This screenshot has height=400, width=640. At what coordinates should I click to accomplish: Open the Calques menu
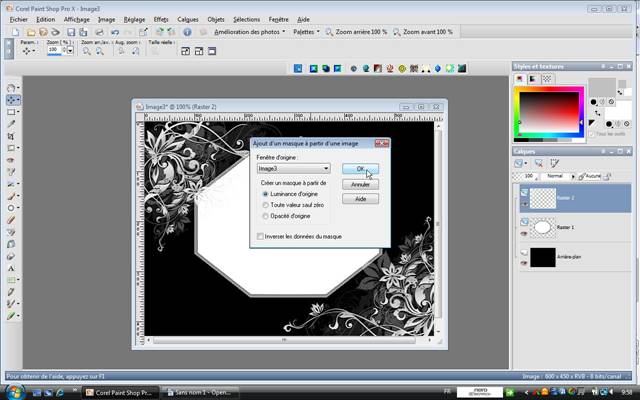(x=187, y=19)
